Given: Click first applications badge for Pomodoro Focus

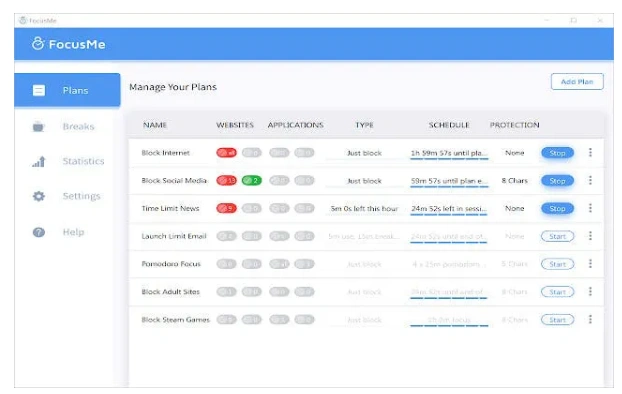Looking at the screenshot, I should pos(279,264).
